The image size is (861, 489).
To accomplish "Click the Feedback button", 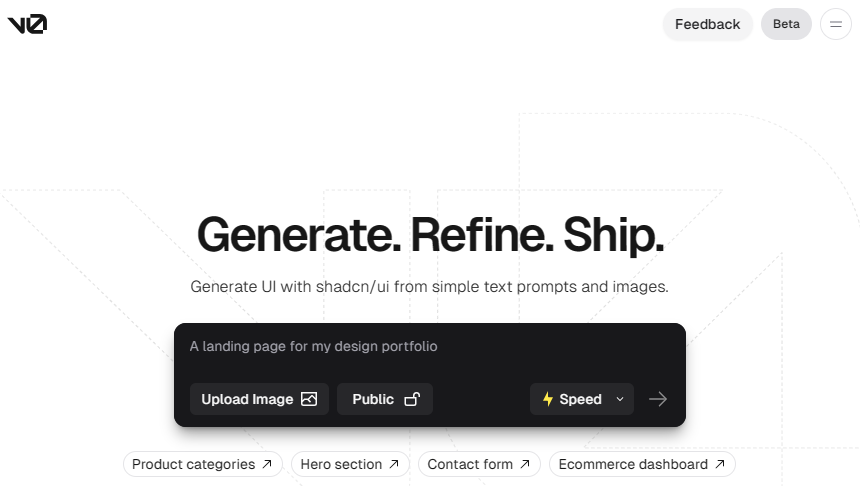I will tap(707, 24).
